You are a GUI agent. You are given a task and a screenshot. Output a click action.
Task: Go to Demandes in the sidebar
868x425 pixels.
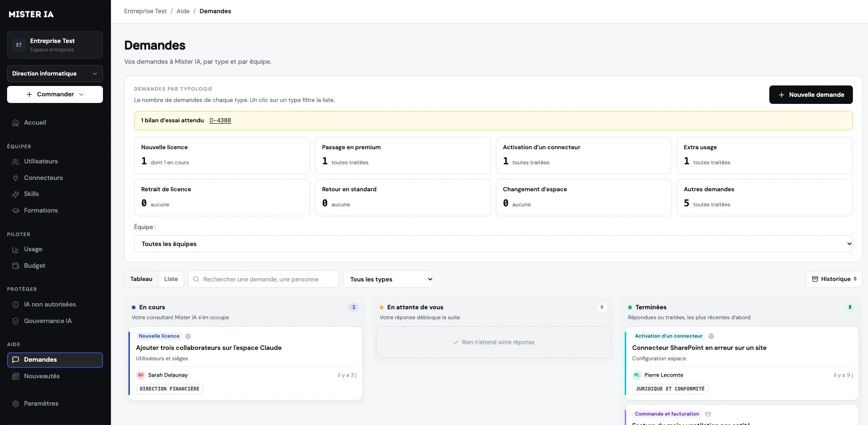(x=55, y=360)
